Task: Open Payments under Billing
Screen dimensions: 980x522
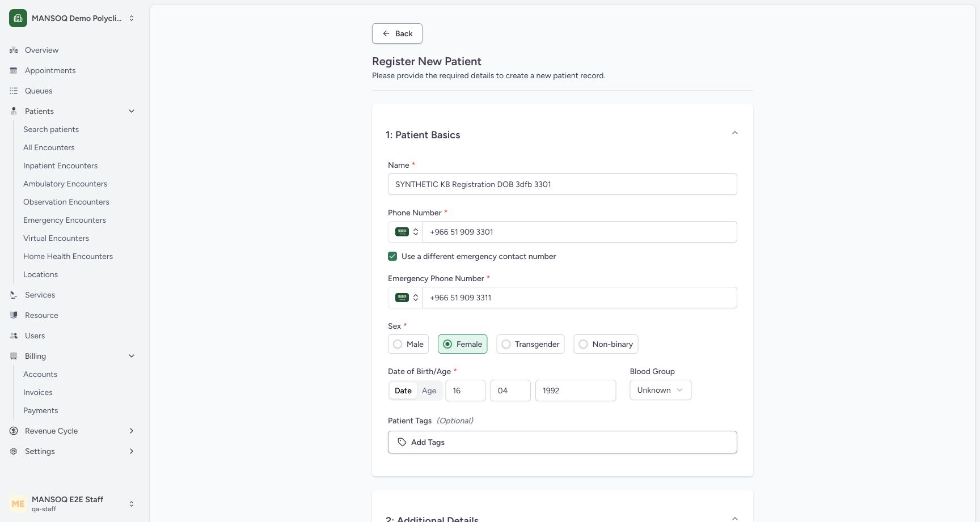Action: pyautogui.click(x=41, y=410)
